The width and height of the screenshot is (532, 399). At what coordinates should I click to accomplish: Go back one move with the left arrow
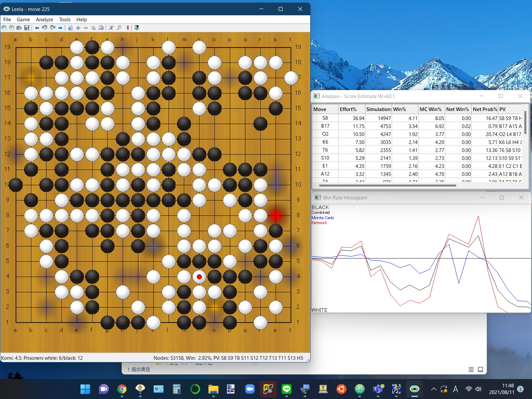(x=37, y=28)
